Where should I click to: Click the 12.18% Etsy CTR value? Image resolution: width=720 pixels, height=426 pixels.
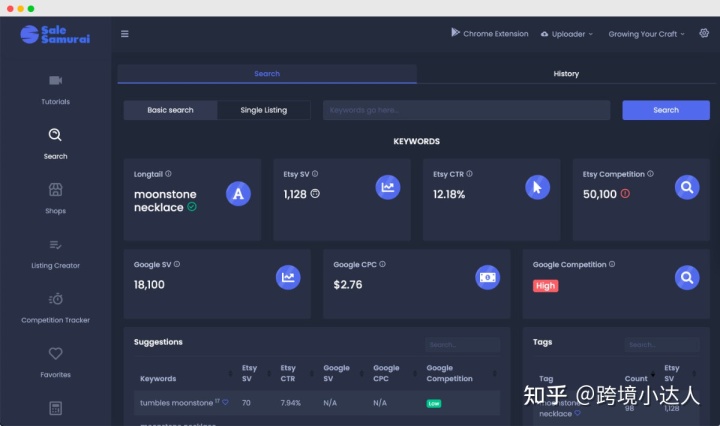pyautogui.click(x=449, y=194)
